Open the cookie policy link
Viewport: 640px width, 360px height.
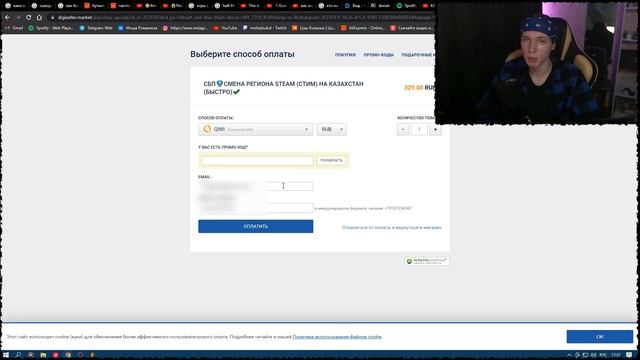(x=337, y=337)
